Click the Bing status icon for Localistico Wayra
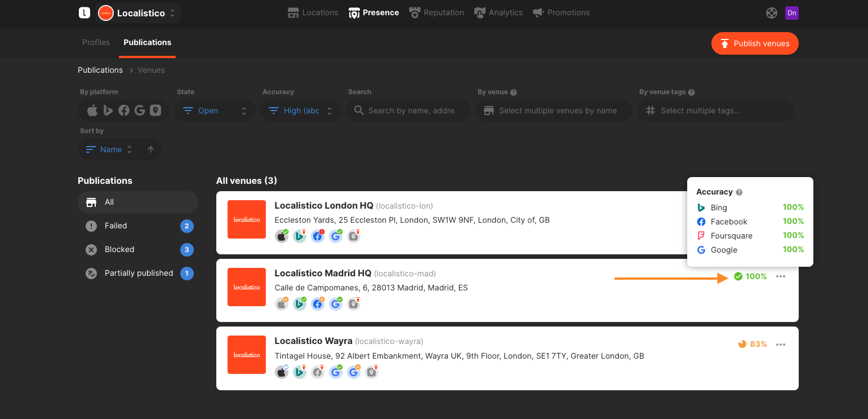 pyautogui.click(x=299, y=372)
